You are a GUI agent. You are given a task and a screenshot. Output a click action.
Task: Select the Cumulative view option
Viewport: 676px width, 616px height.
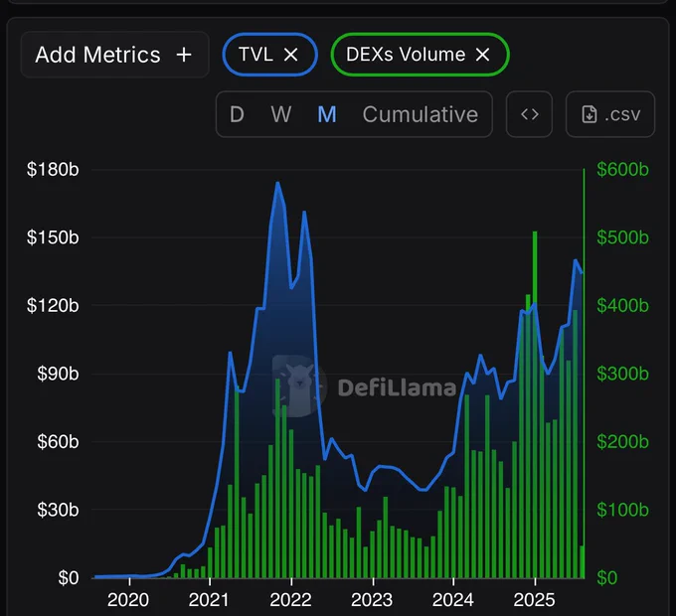421,114
